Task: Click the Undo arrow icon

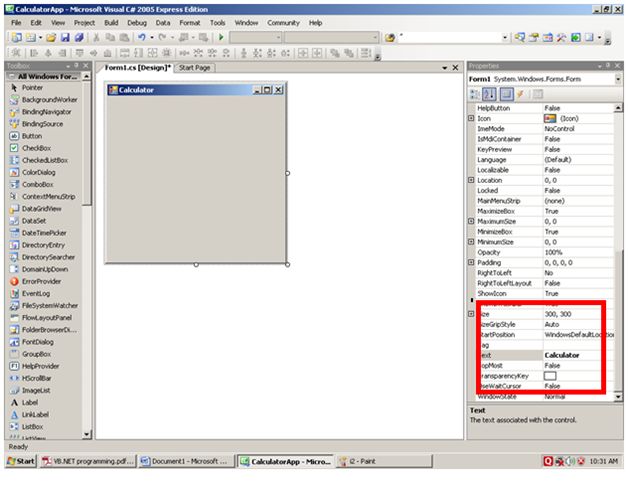Action: point(141,37)
